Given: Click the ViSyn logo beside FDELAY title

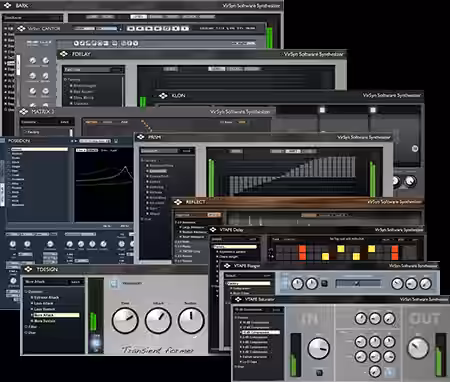Looking at the screenshot, I should point(64,54).
